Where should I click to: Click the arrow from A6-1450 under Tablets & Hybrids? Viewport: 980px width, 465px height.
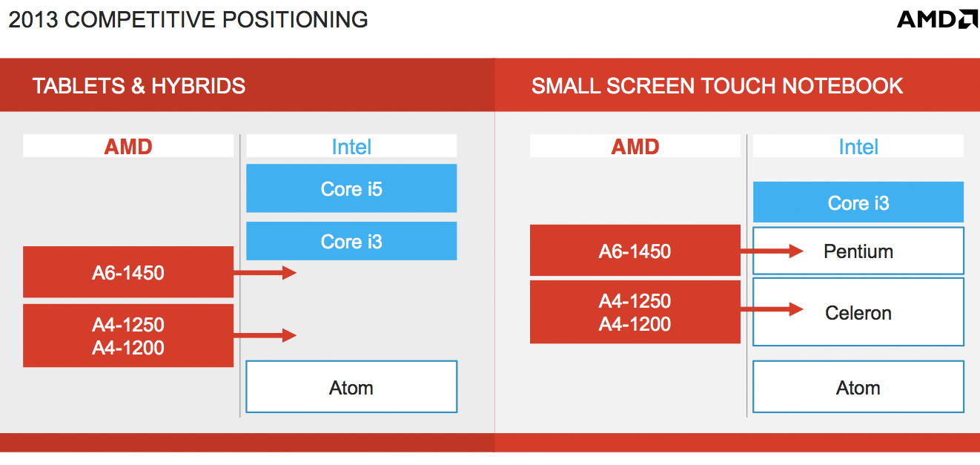click(x=265, y=274)
